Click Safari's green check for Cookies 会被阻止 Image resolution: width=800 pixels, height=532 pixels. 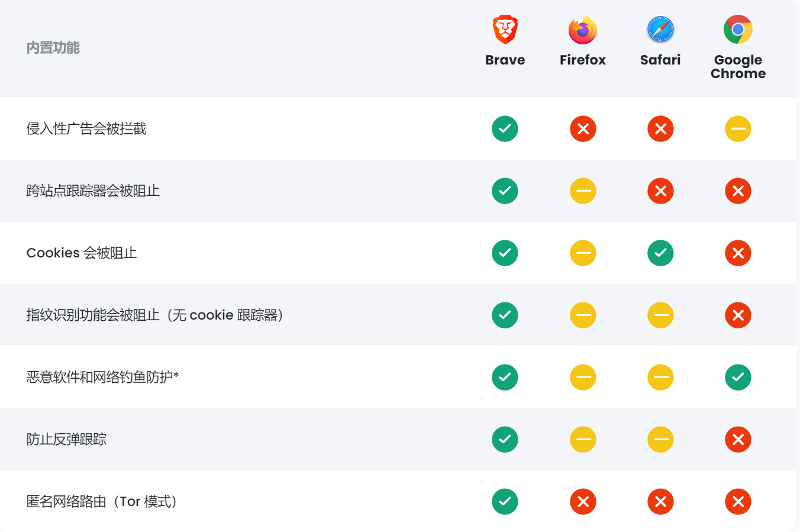click(x=660, y=253)
